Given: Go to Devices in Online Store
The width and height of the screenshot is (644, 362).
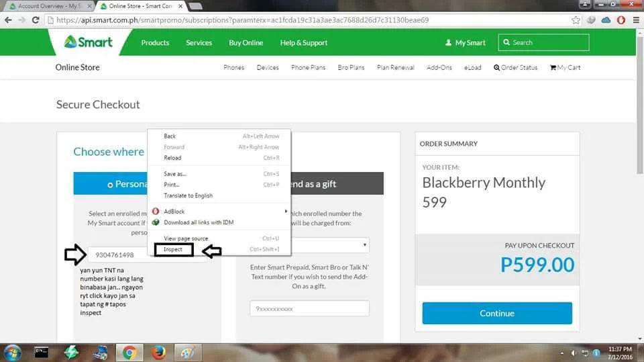Looking at the screenshot, I should 268,67.
